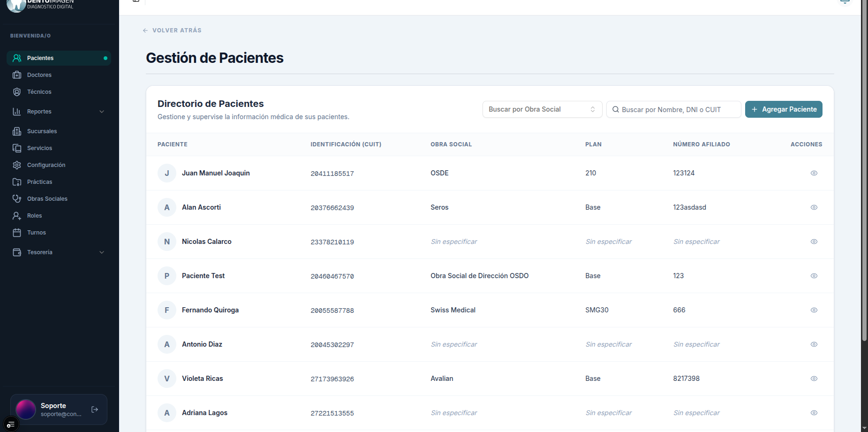Click the Sucursales building icon

pyautogui.click(x=17, y=131)
